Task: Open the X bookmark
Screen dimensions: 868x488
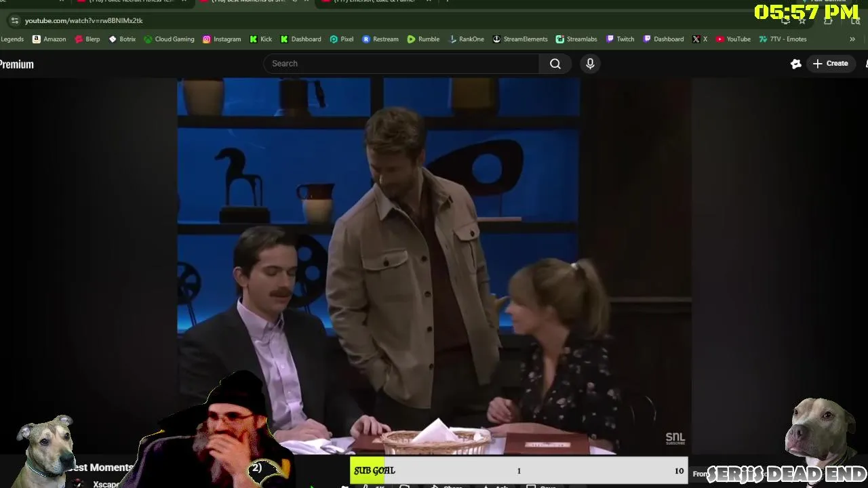Action: coord(699,39)
